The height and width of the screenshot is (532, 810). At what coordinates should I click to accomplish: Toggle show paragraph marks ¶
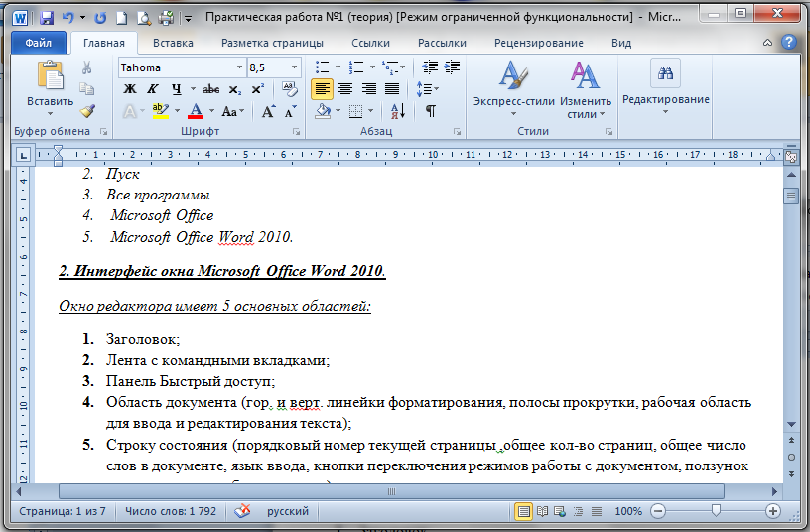click(431, 111)
